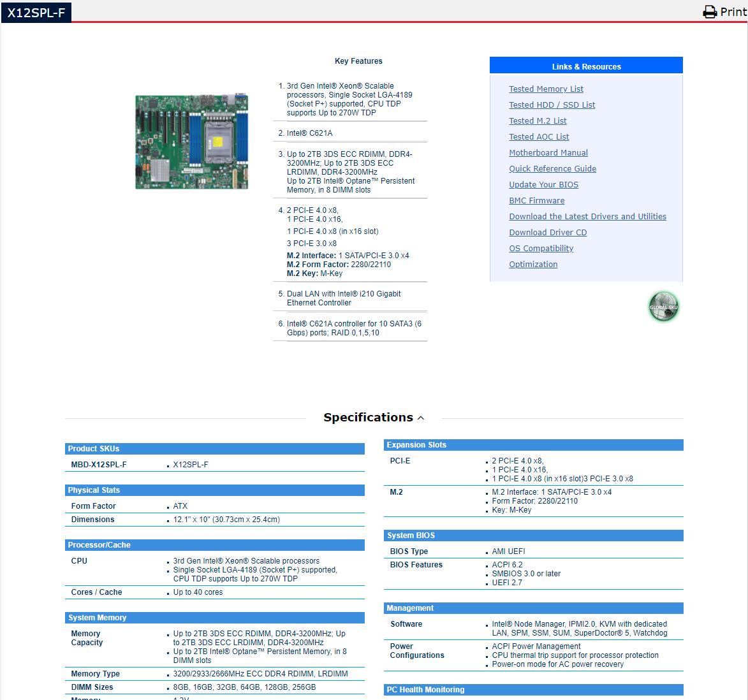
Task: Collapse the Specifications section chevron
Action: pyautogui.click(x=421, y=418)
